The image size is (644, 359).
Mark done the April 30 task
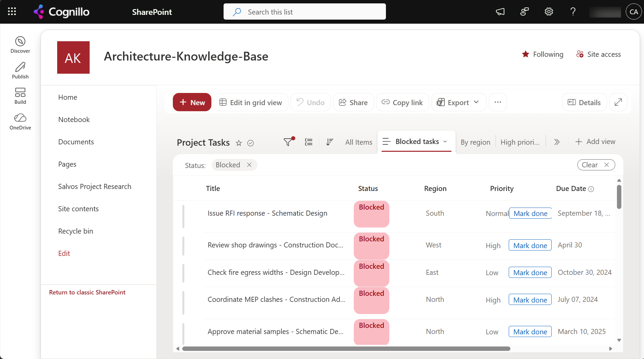pos(530,245)
